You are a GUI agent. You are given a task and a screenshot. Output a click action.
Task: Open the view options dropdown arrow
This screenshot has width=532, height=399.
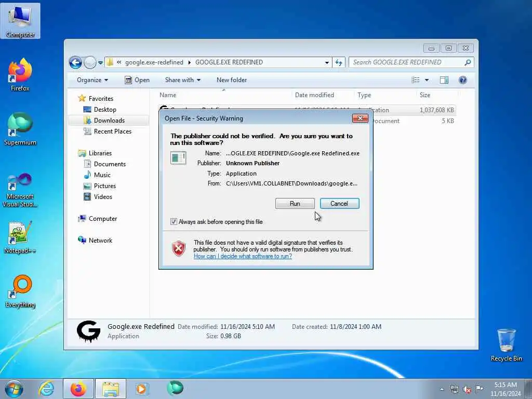[427, 80]
